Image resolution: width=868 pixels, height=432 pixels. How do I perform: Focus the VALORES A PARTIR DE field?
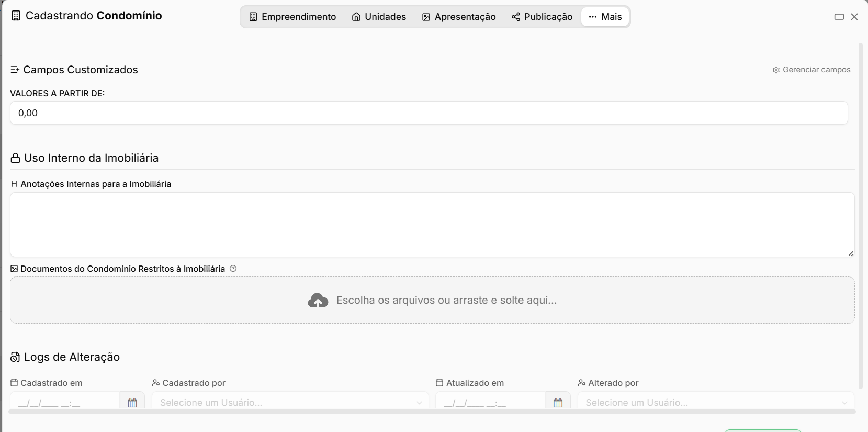tap(429, 113)
